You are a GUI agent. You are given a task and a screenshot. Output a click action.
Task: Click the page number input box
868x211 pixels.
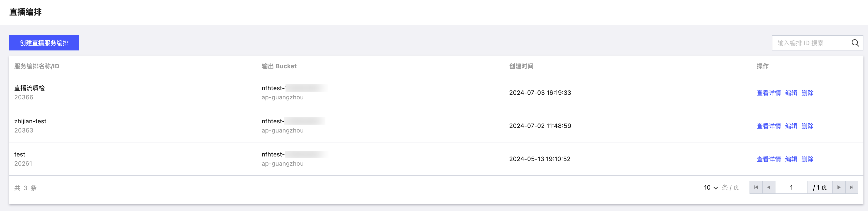click(791, 187)
